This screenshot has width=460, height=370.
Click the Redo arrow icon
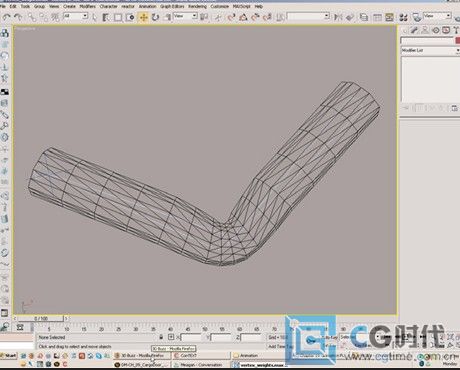point(18,17)
